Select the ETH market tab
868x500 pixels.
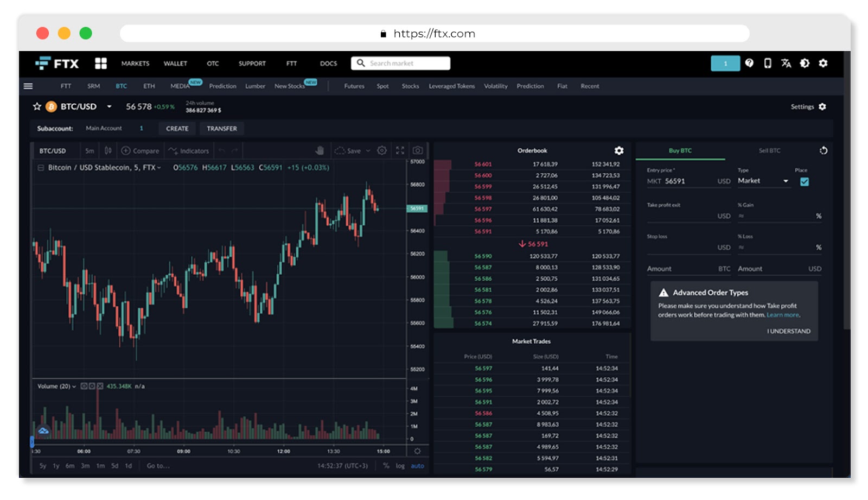coord(149,86)
